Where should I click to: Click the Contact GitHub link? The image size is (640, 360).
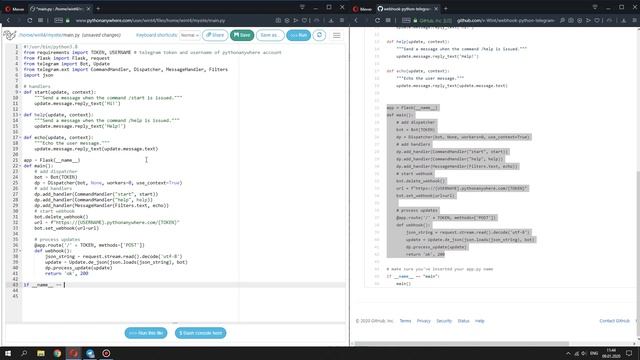614,321
